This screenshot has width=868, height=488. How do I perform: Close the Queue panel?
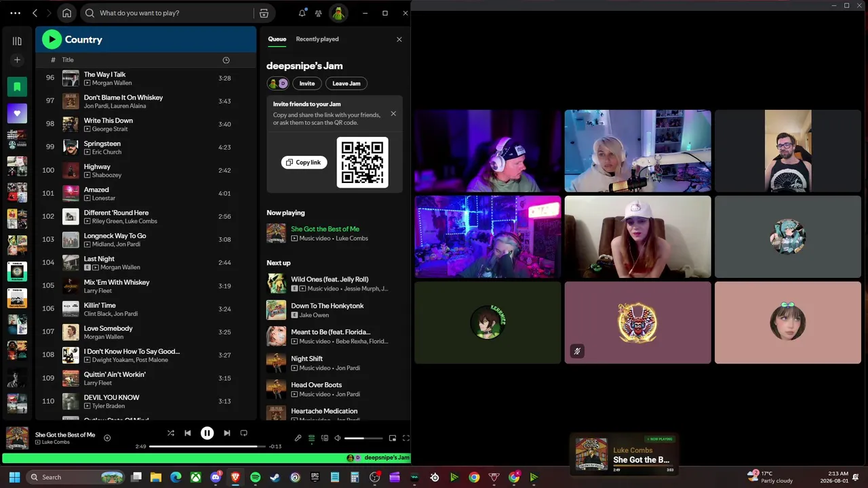[399, 39]
